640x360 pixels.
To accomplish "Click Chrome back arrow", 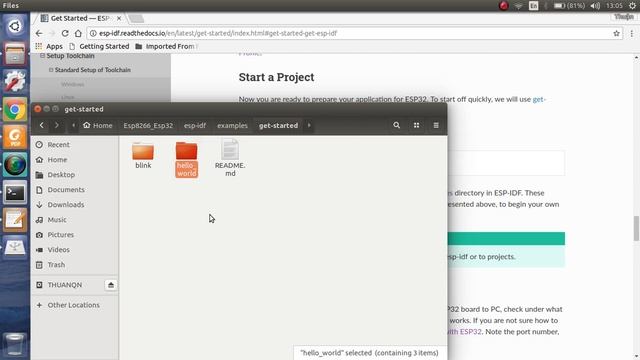I will [39, 33].
